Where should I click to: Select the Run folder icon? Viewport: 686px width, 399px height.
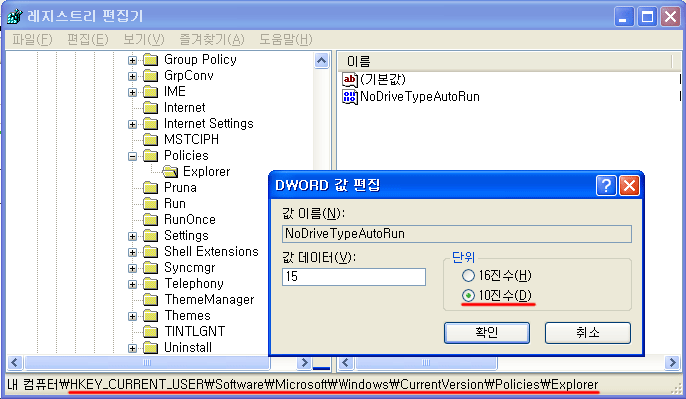point(150,204)
